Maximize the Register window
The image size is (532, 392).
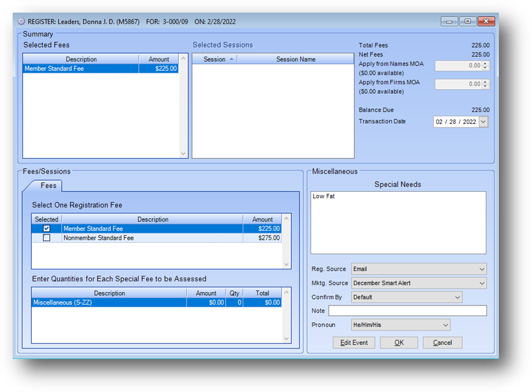point(468,22)
